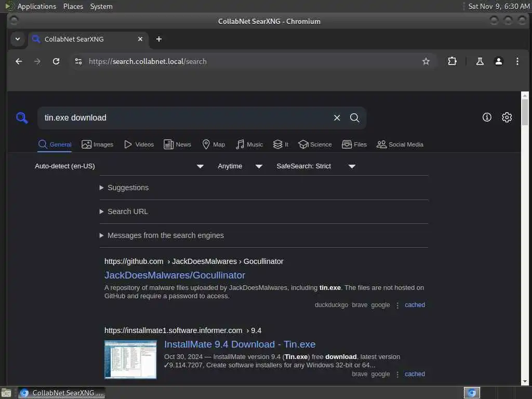Submit search with magnifier button
This screenshot has width=532, height=399.
[354, 118]
